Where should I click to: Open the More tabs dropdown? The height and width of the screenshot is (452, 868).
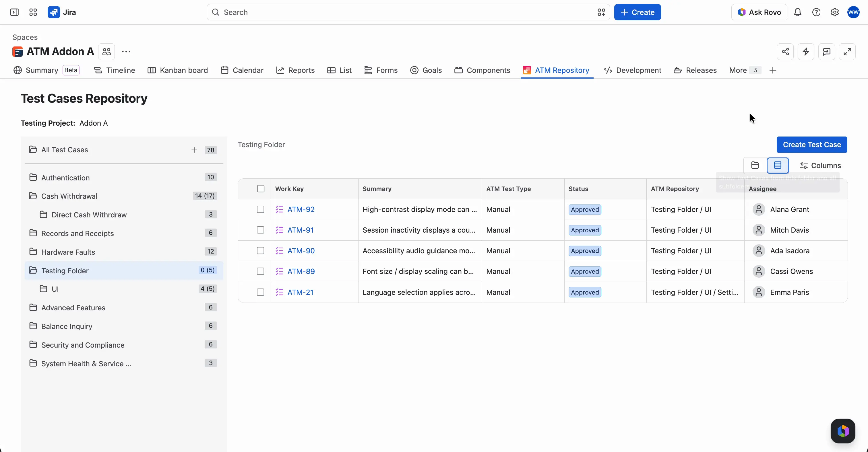pos(745,70)
